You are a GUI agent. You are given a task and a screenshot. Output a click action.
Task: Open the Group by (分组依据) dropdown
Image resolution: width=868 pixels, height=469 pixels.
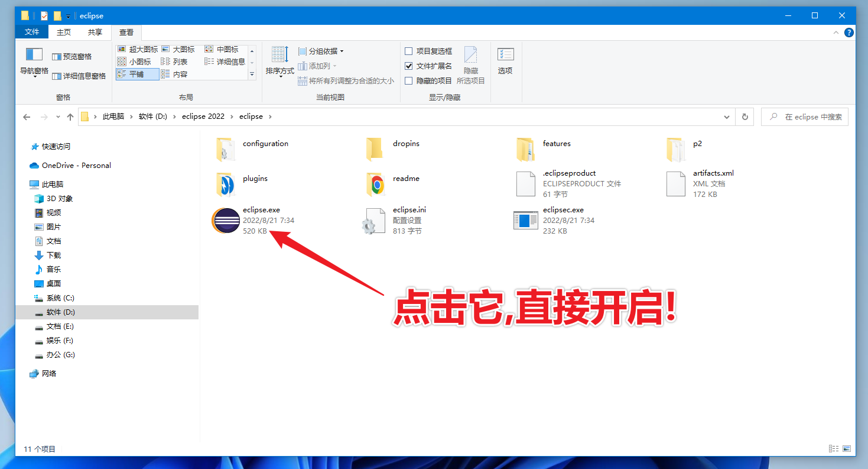pos(320,51)
